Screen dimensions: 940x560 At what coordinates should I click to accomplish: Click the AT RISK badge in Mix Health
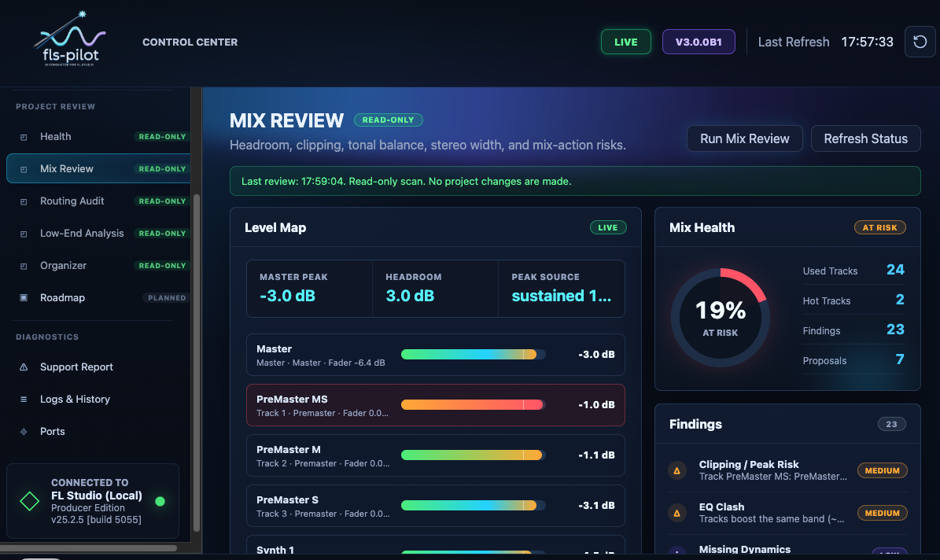tap(879, 228)
